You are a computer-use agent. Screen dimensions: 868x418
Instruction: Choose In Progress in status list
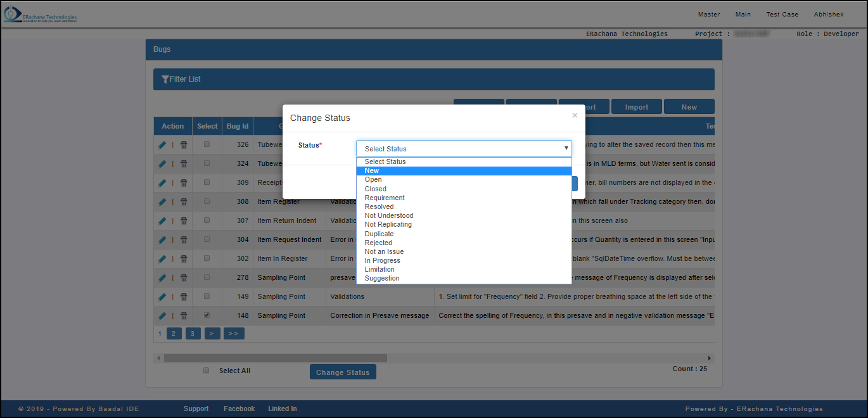[x=464, y=260]
